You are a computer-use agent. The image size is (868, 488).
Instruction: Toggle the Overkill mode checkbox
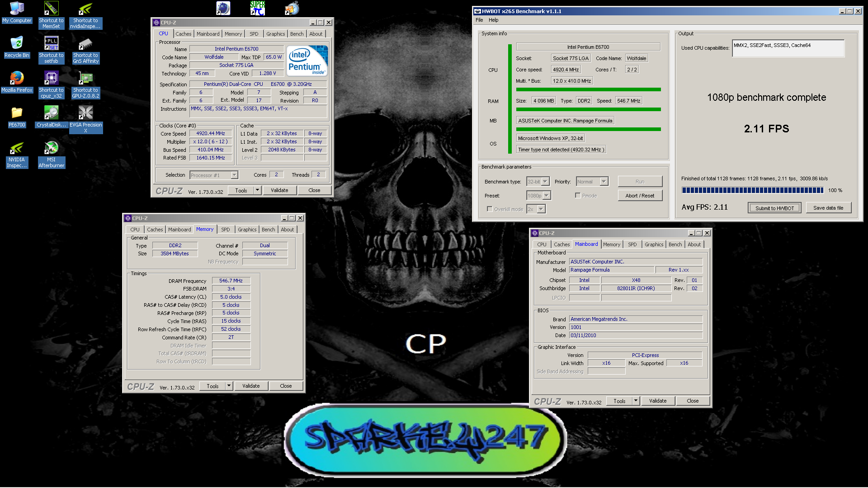pos(490,209)
